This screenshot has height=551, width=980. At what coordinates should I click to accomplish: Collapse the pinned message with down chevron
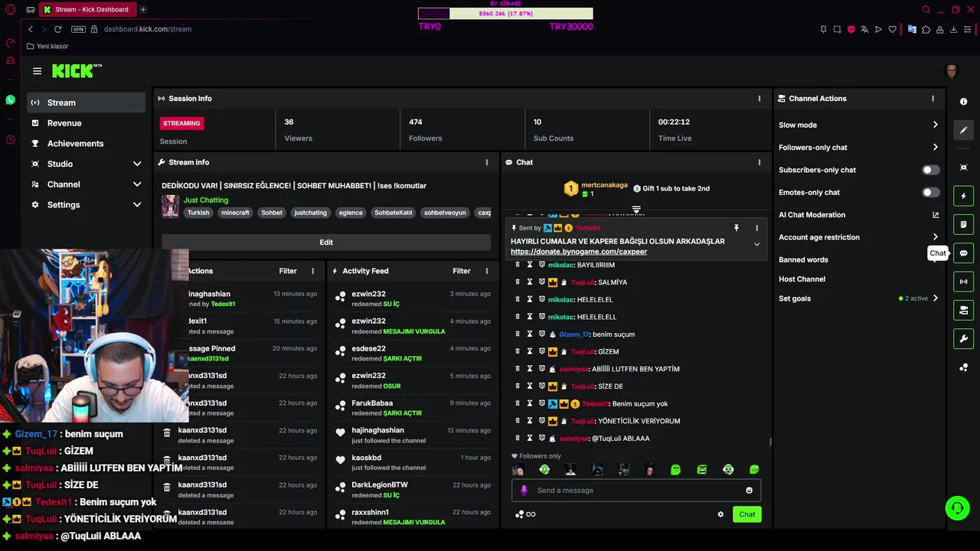(x=756, y=244)
